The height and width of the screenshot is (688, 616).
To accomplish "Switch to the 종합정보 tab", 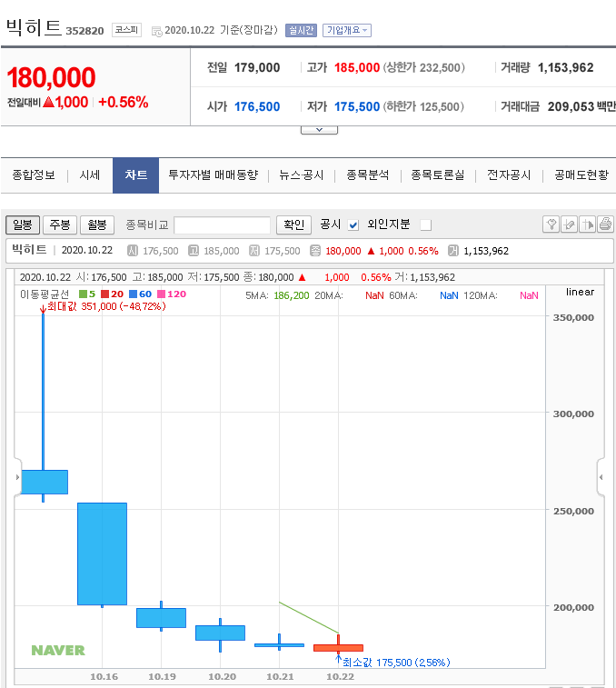I will point(34,174).
